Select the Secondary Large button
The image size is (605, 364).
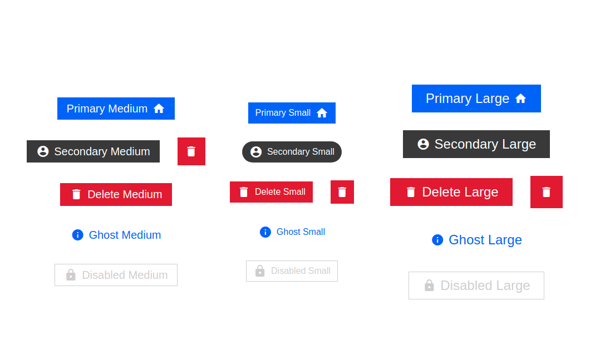[x=476, y=144]
